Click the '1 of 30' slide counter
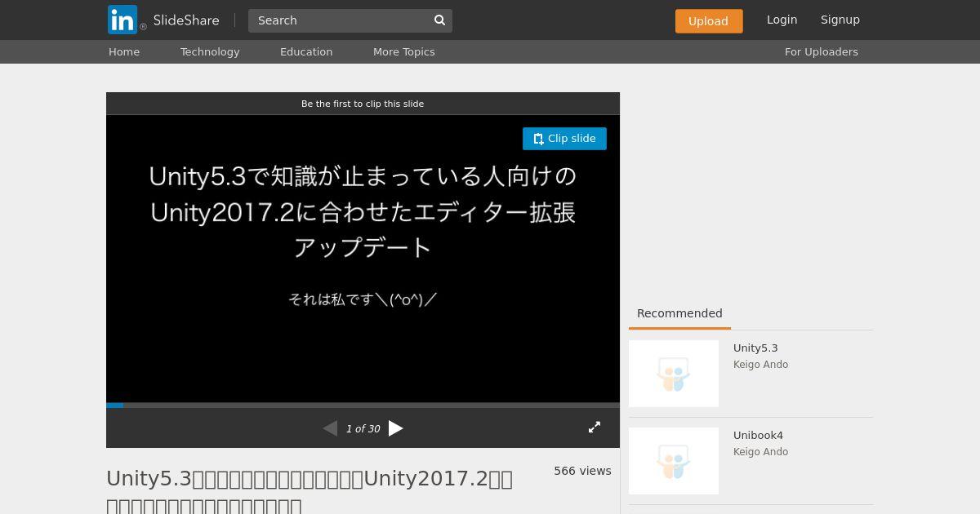980x514 pixels. (363, 429)
